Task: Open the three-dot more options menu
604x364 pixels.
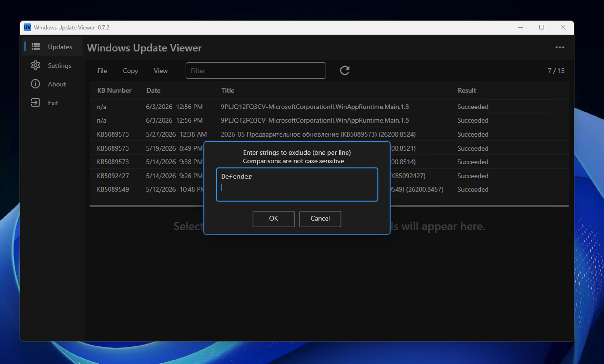Action: click(560, 47)
